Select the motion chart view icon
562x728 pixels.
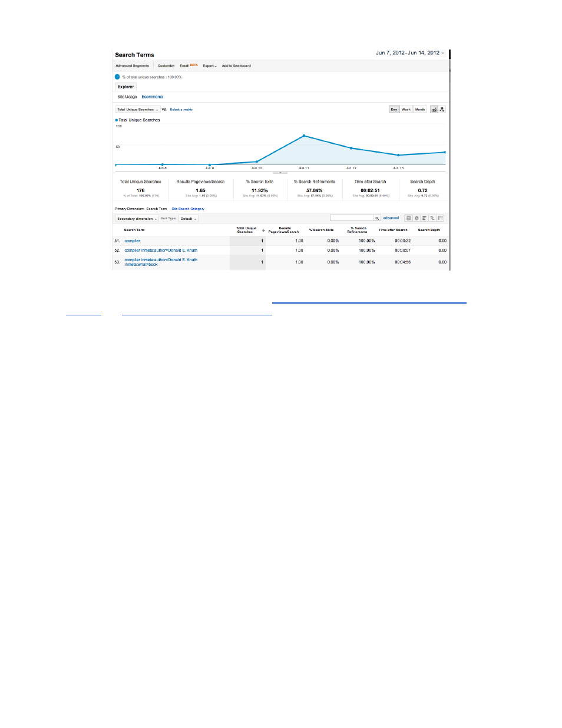click(x=442, y=109)
